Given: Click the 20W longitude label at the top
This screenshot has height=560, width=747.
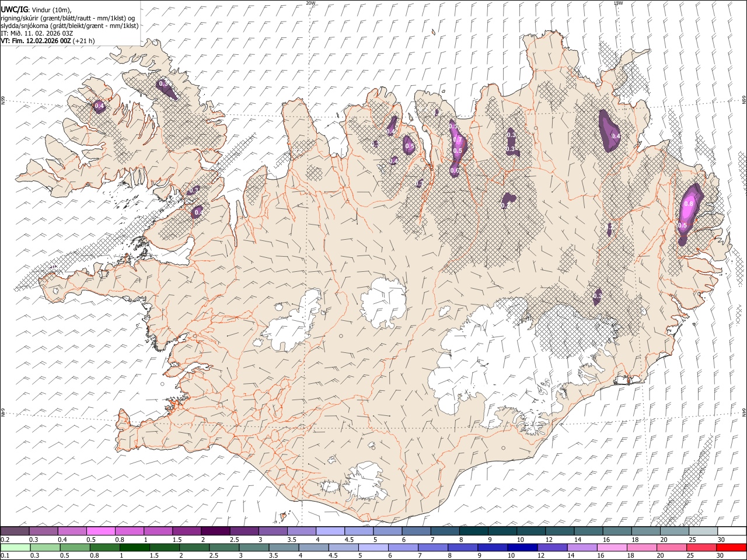Looking at the screenshot, I should [310, 3].
